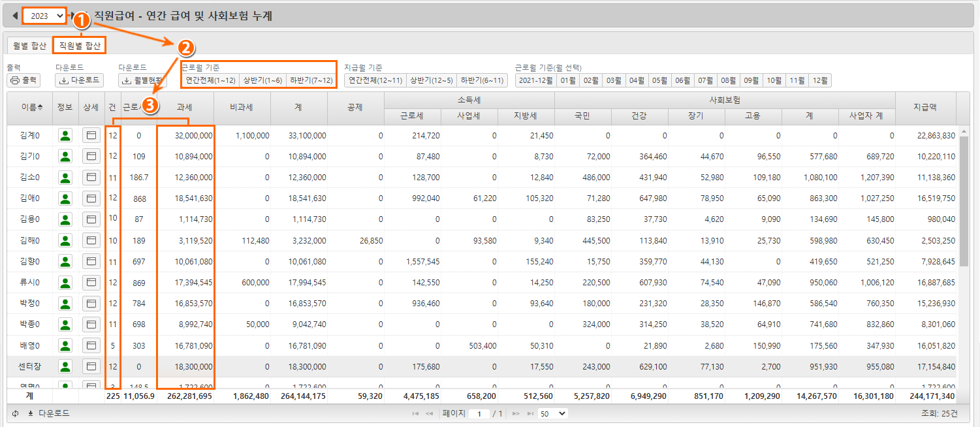The image size is (980, 427).
Task: Open detail window icon for 김기0
Action: 91,157
